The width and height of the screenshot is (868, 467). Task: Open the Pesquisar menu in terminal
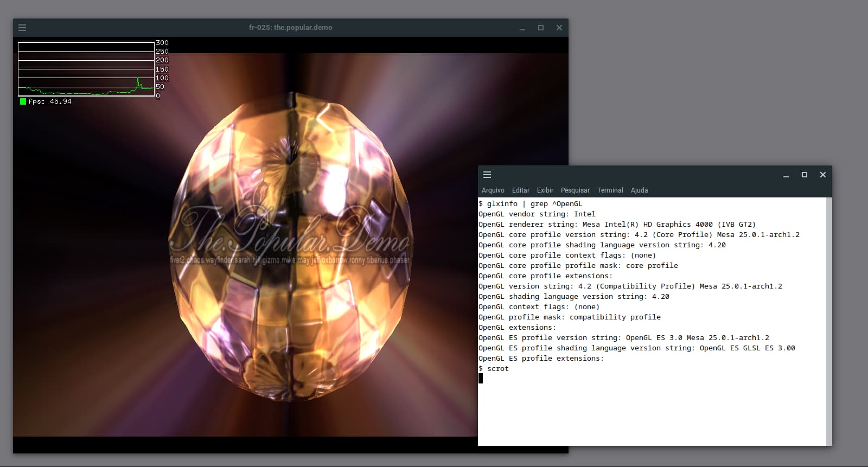[575, 190]
